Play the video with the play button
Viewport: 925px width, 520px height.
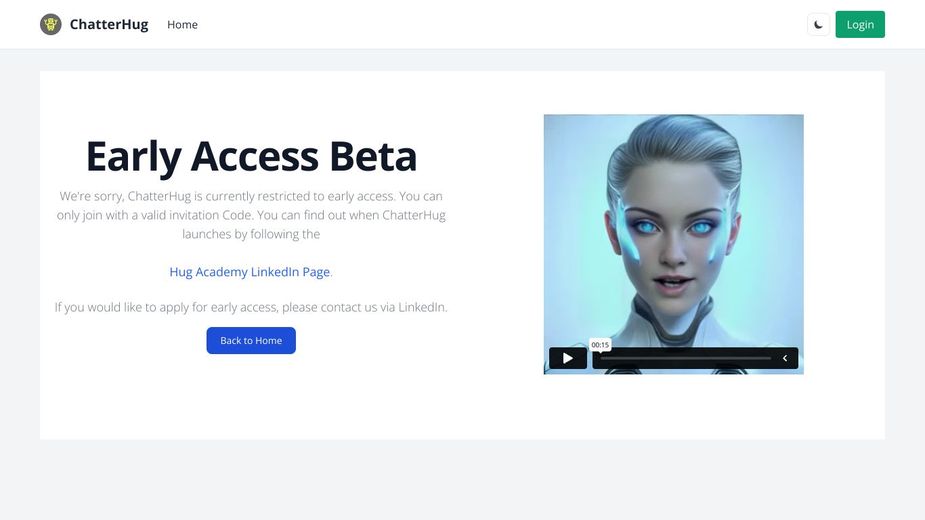(x=568, y=358)
